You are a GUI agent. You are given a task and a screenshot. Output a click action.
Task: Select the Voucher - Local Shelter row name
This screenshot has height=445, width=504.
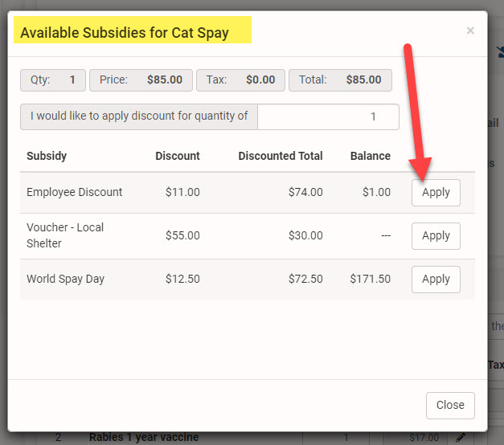(65, 235)
